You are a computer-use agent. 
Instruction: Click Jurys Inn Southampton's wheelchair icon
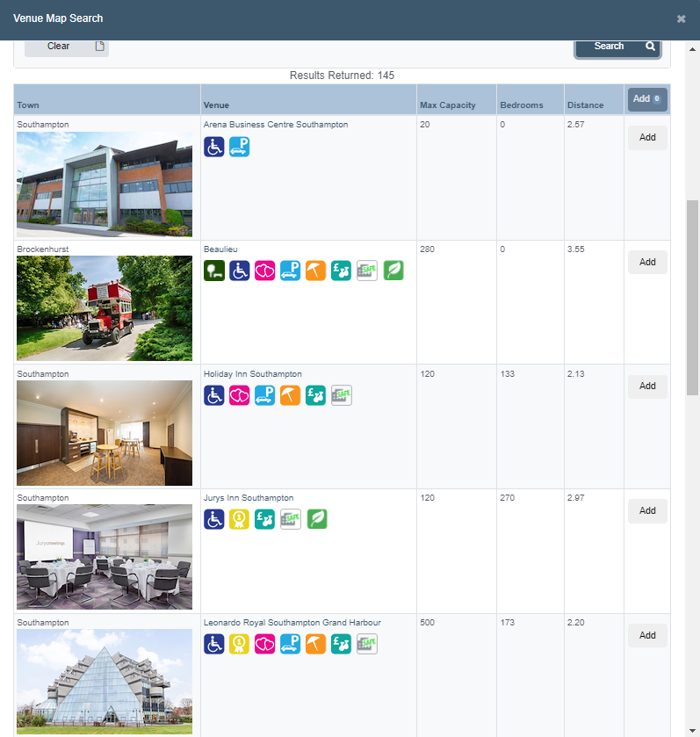click(213, 519)
